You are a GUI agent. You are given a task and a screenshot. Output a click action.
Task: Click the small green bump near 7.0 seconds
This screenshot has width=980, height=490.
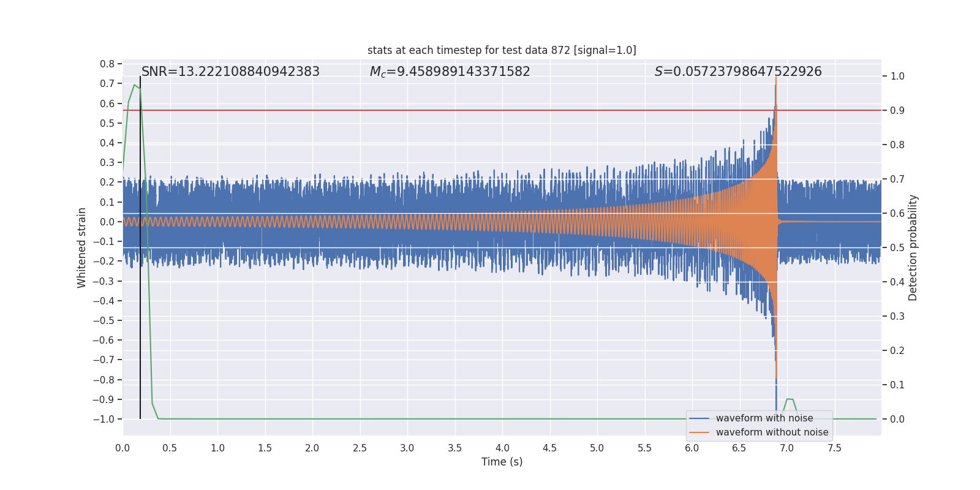tap(790, 399)
